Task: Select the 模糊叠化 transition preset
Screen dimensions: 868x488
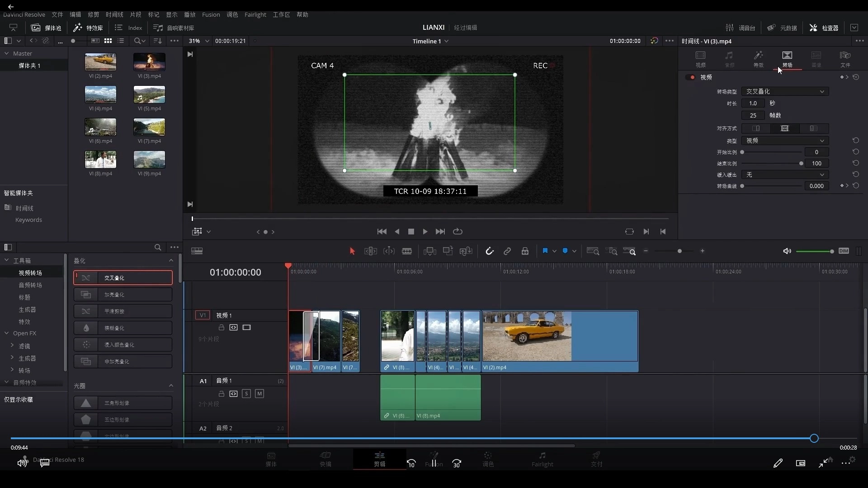Action: coord(123,328)
